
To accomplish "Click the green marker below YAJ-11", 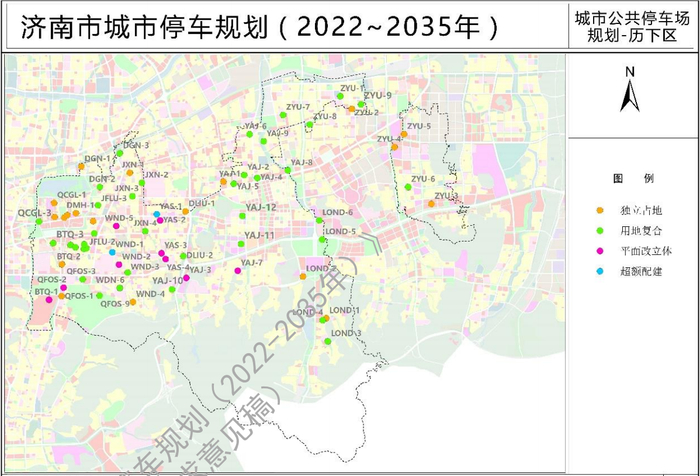I will (x=241, y=244).
